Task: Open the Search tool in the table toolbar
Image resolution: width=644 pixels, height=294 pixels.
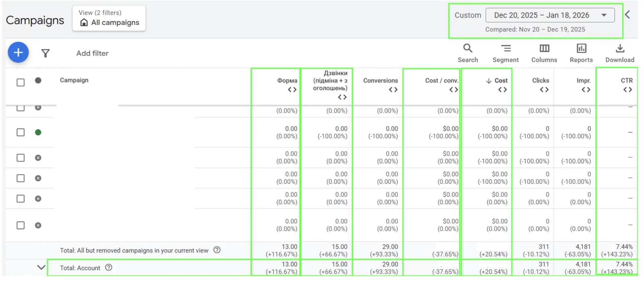Action: pos(468,53)
